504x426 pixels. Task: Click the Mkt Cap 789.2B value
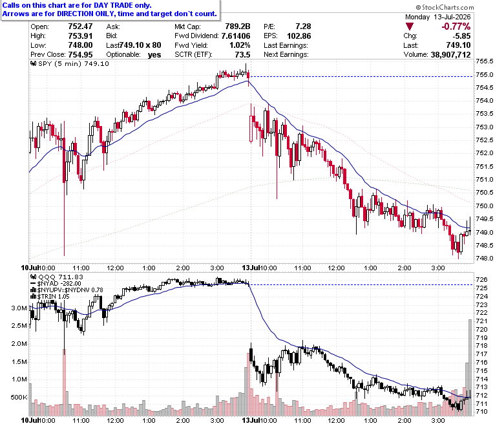tap(238, 27)
